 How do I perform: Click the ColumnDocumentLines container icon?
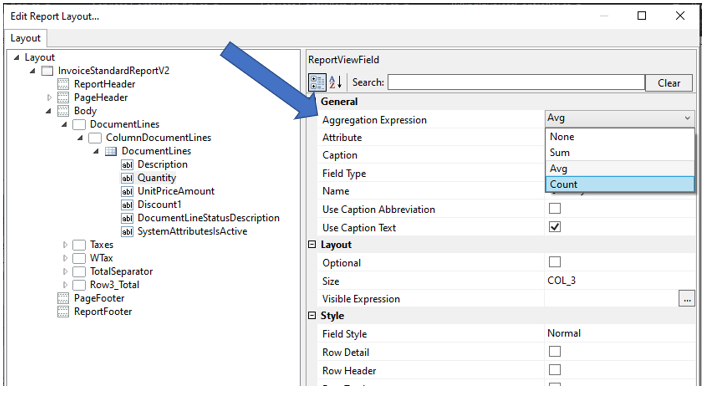pos(95,138)
